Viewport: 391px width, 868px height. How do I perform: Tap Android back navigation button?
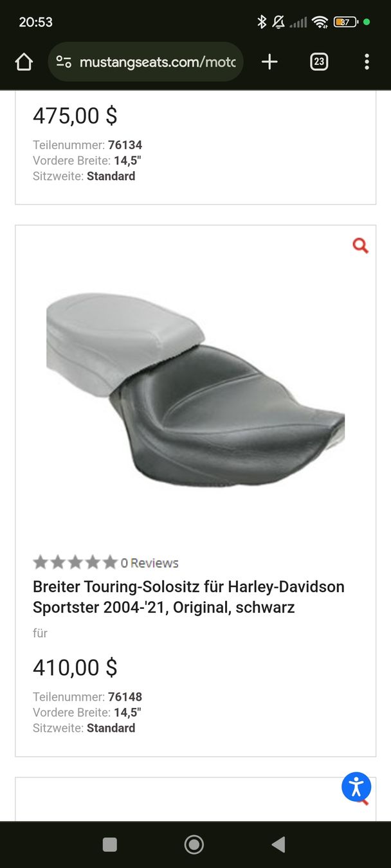coord(278,844)
